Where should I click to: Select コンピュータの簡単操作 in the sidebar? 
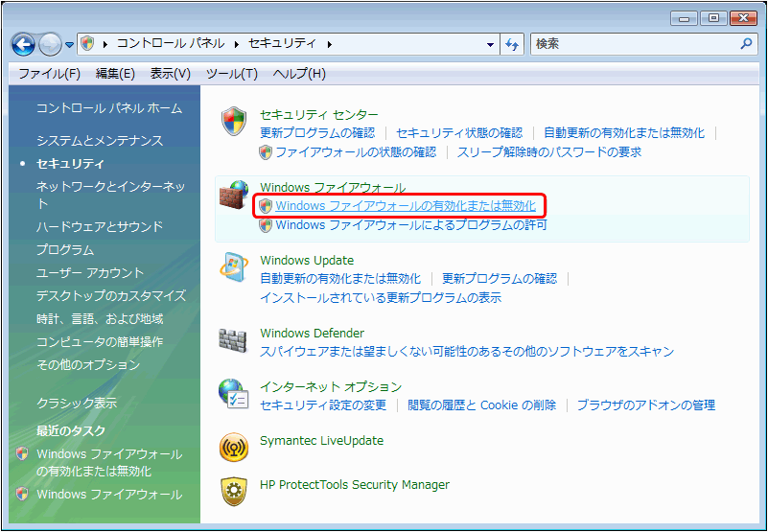[100, 342]
